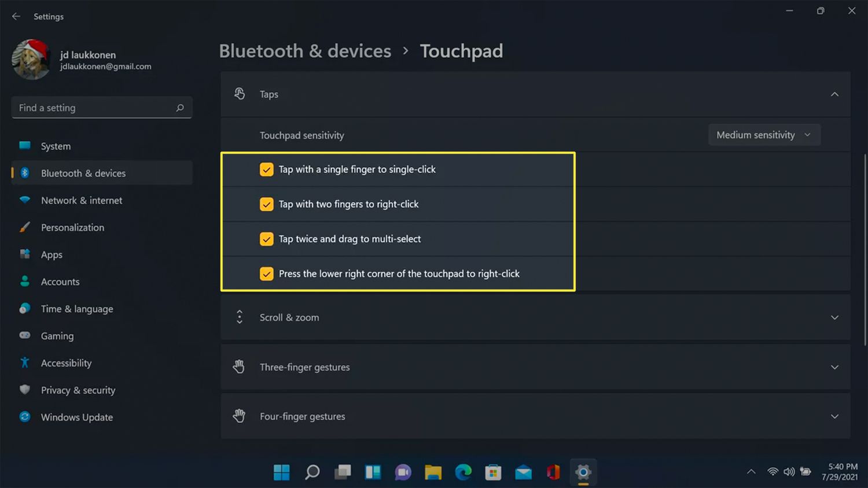Uncheck Press the lower right corner checkbox

266,273
